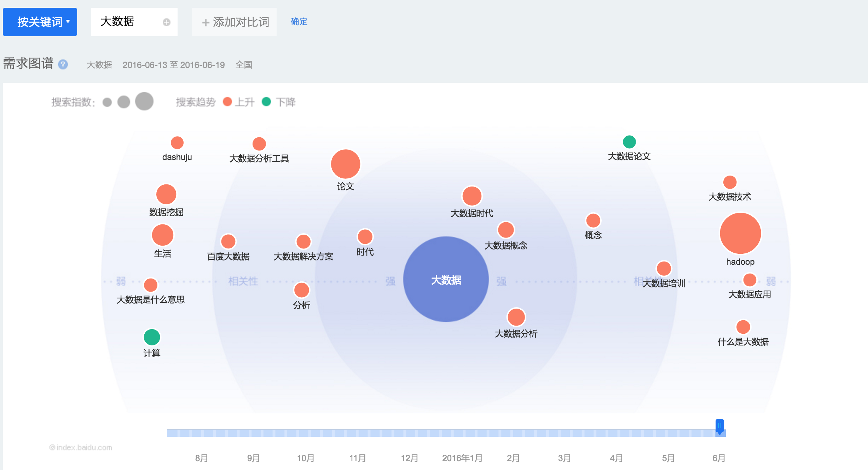Click the 5月 timeline label
Screen dimensions: 868x470
tap(669, 458)
